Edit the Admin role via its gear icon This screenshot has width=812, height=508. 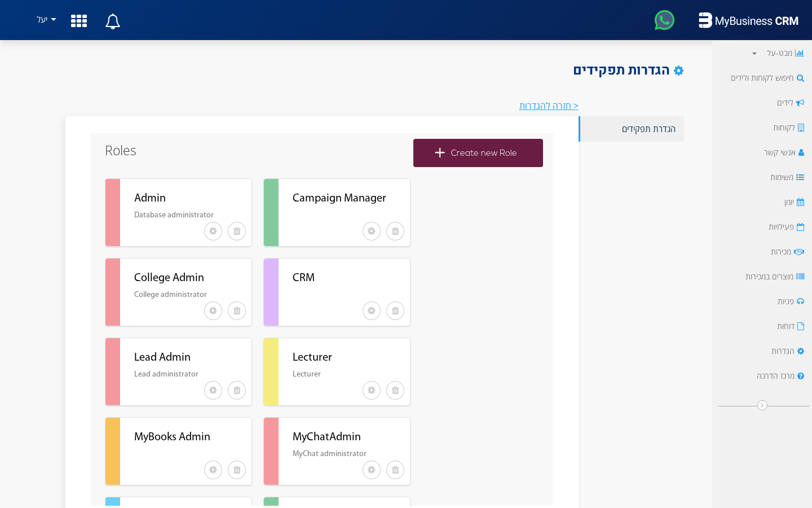coord(213,231)
